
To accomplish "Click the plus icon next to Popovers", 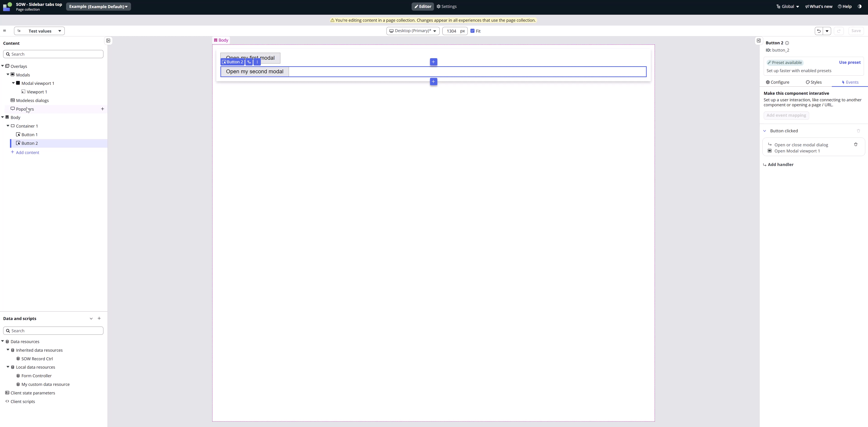I will click(103, 109).
